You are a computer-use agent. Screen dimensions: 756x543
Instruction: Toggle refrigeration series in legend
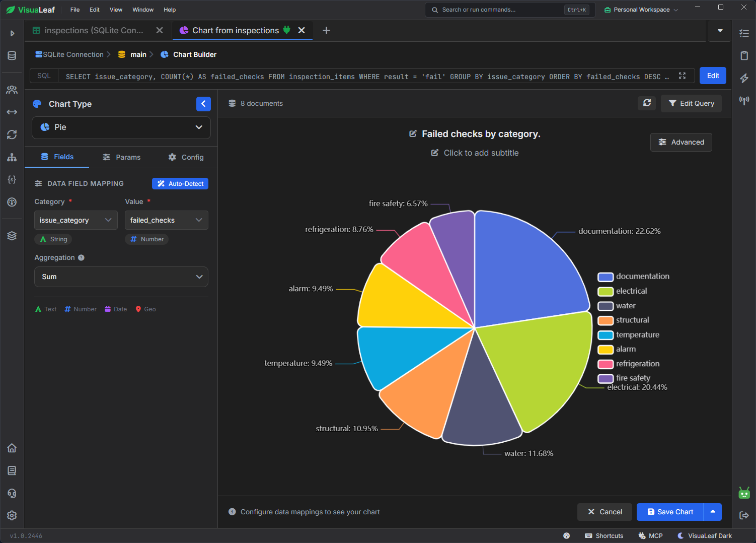629,364
